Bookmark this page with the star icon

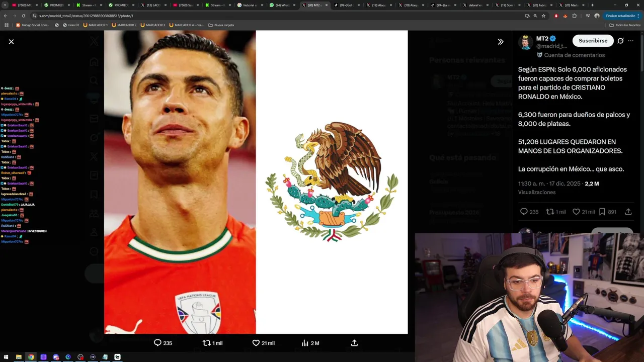pos(543,16)
